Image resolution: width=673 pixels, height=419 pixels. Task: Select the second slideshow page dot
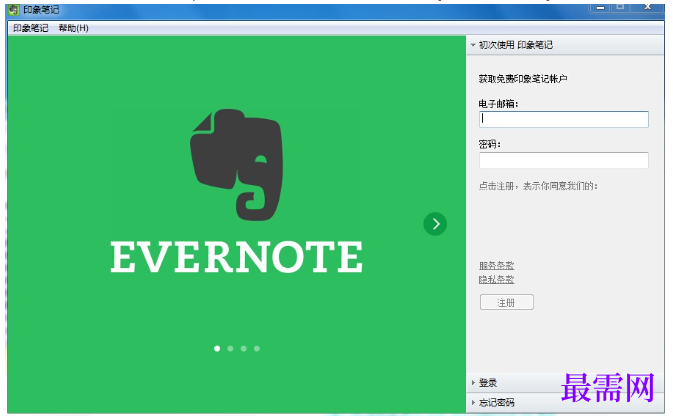pos(230,349)
